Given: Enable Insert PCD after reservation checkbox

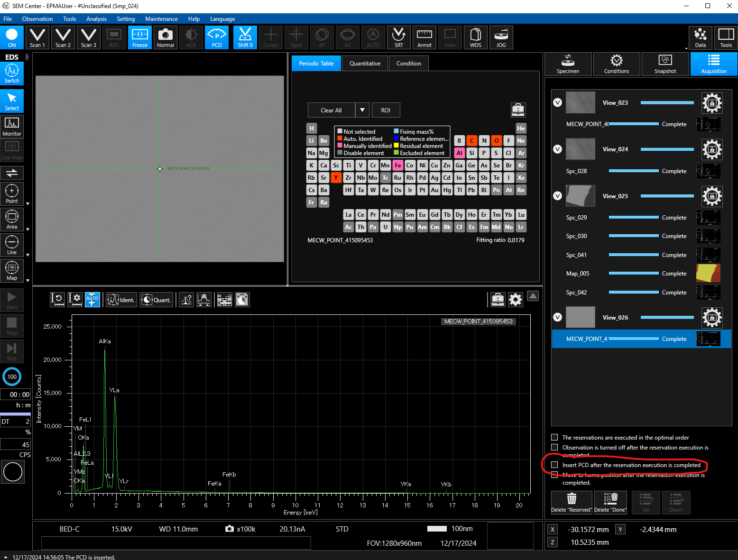Looking at the screenshot, I should click(554, 465).
